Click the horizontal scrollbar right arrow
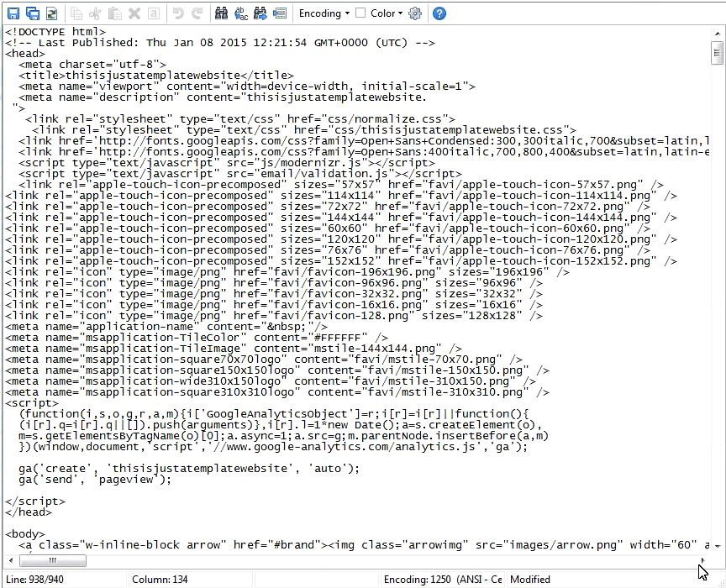 (x=703, y=560)
